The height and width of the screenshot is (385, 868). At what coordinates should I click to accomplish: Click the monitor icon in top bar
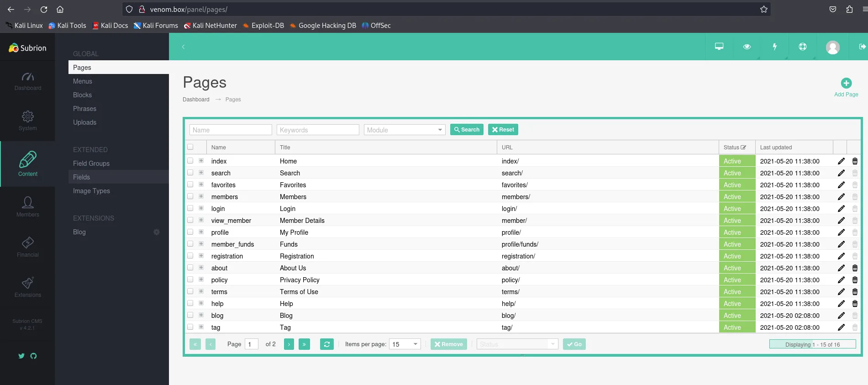pyautogui.click(x=719, y=47)
